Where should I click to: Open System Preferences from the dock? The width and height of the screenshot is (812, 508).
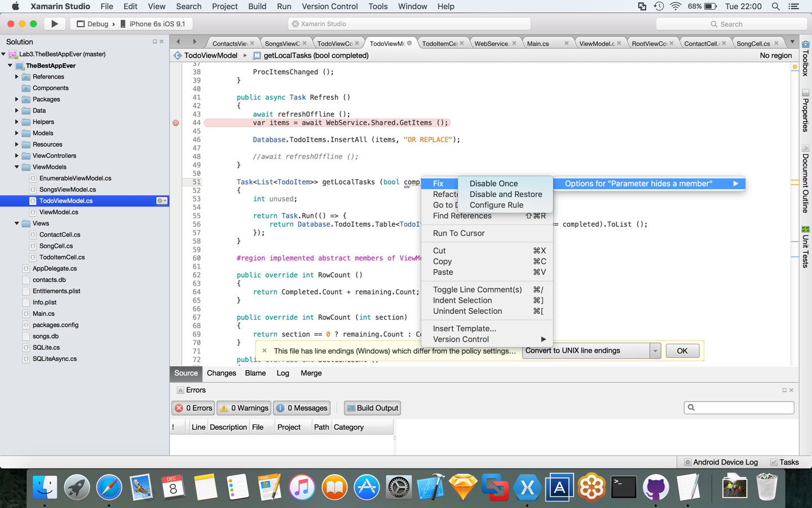[399, 487]
